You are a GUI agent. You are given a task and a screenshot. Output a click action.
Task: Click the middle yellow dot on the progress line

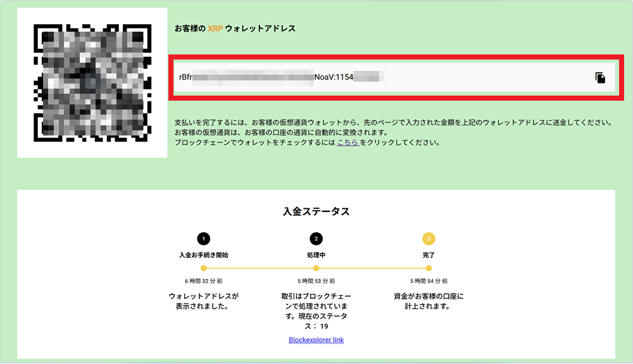click(x=316, y=268)
